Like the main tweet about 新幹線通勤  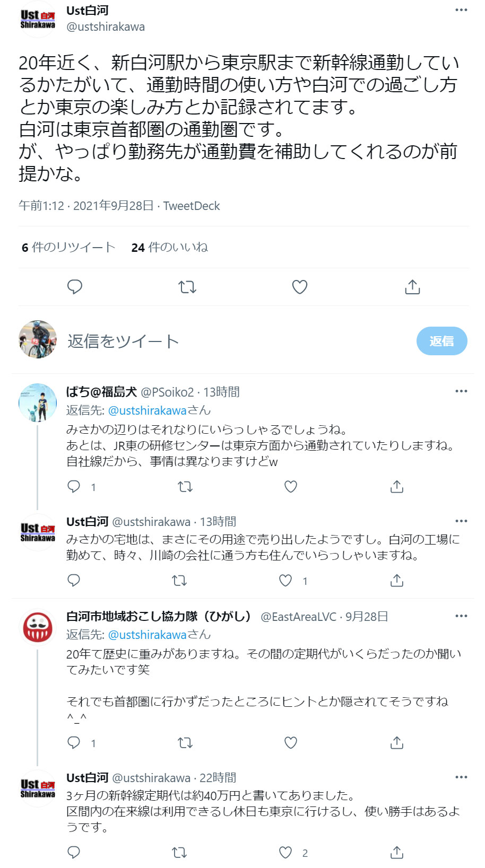[x=300, y=287]
